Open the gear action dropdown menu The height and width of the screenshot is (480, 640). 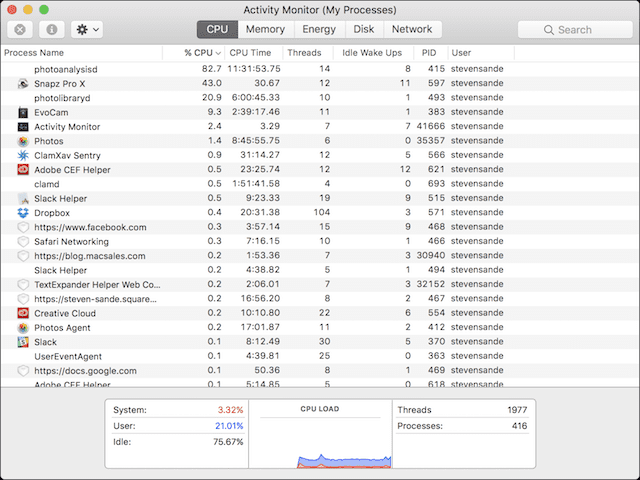click(86, 30)
